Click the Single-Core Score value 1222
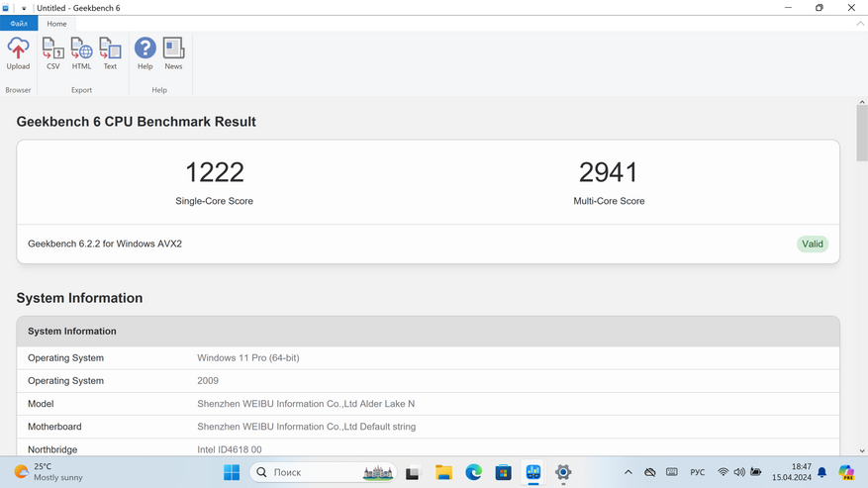 [x=214, y=172]
